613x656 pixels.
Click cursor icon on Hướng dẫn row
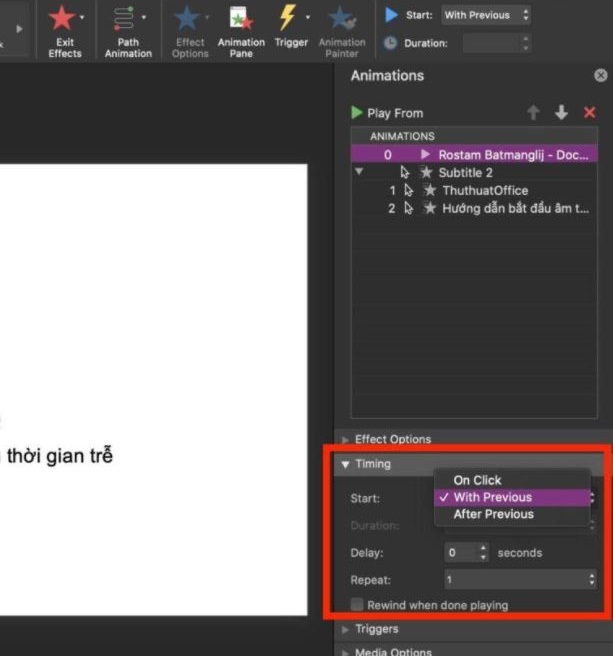coord(408,208)
